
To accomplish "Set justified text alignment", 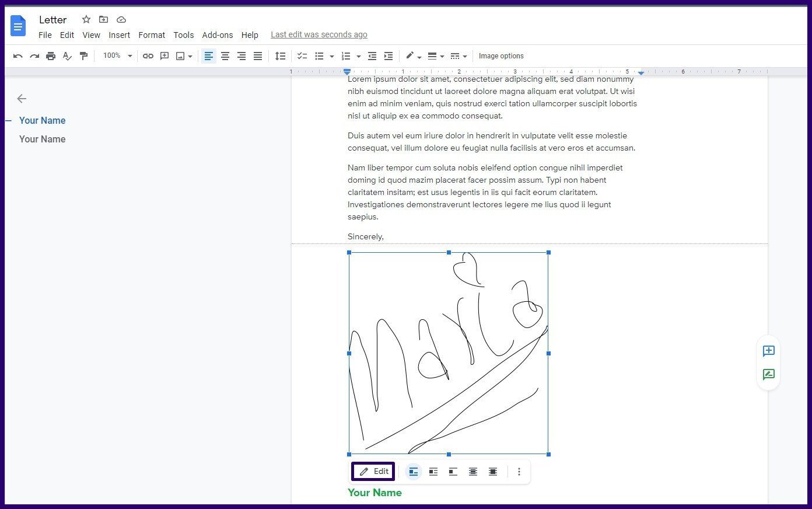I will pos(258,56).
